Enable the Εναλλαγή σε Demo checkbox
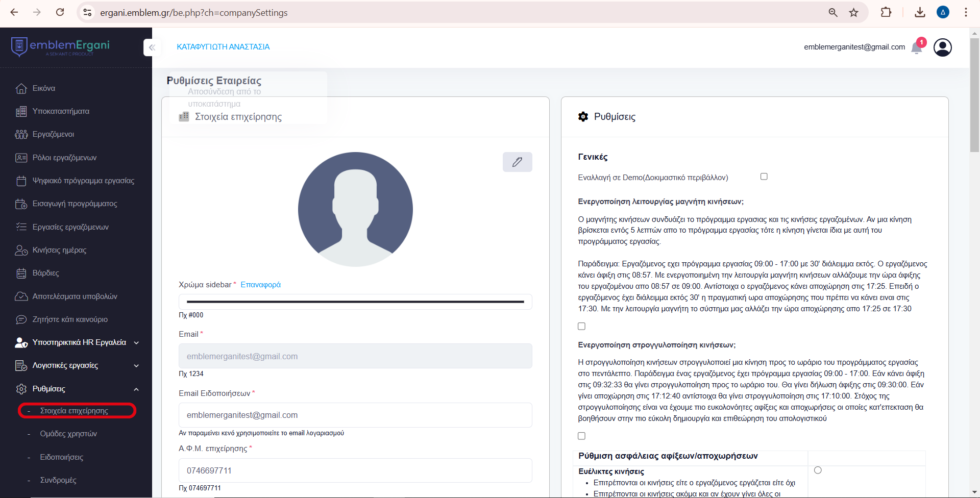The height and width of the screenshot is (498, 980). tap(764, 177)
